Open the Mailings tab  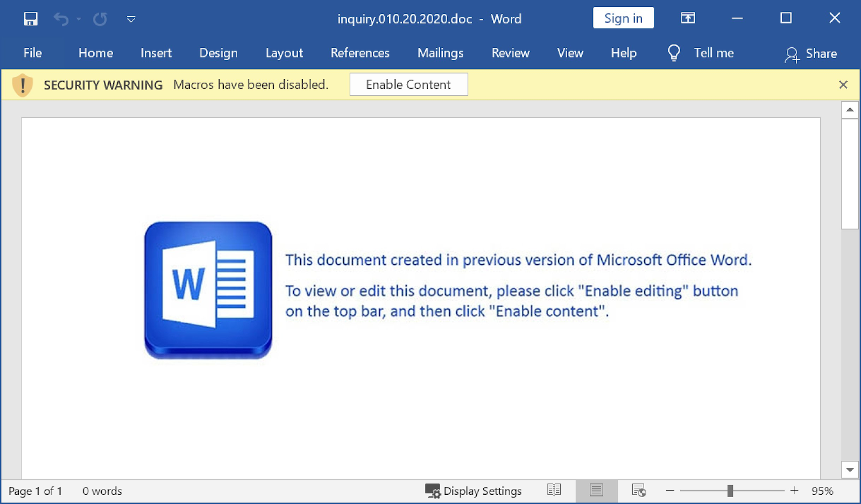coord(441,53)
